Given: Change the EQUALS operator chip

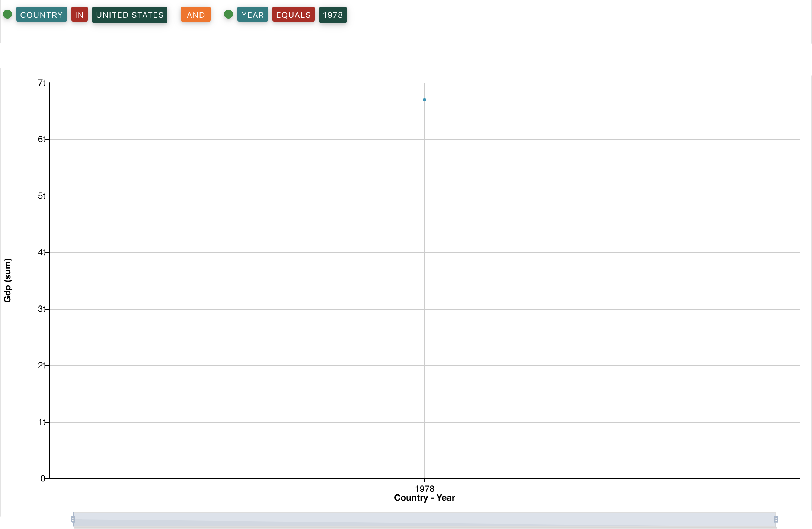Looking at the screenshot, I should pos(293,15).
